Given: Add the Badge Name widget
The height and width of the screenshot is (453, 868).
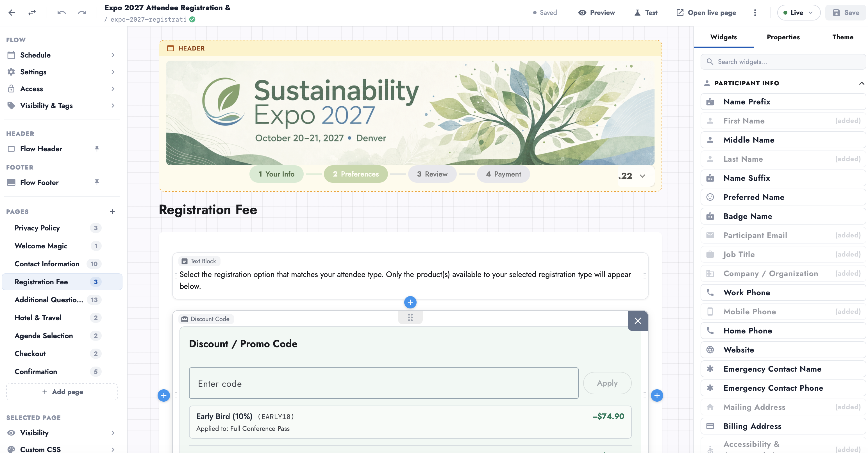Looking at the screenshot, I should [783, 216].
